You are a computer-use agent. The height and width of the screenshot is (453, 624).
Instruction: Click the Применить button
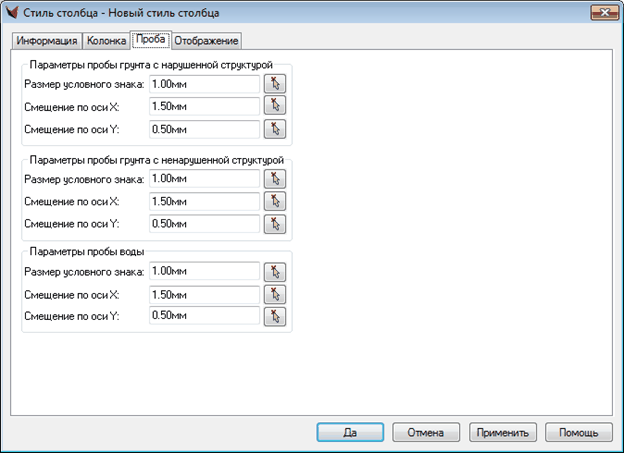503,432
